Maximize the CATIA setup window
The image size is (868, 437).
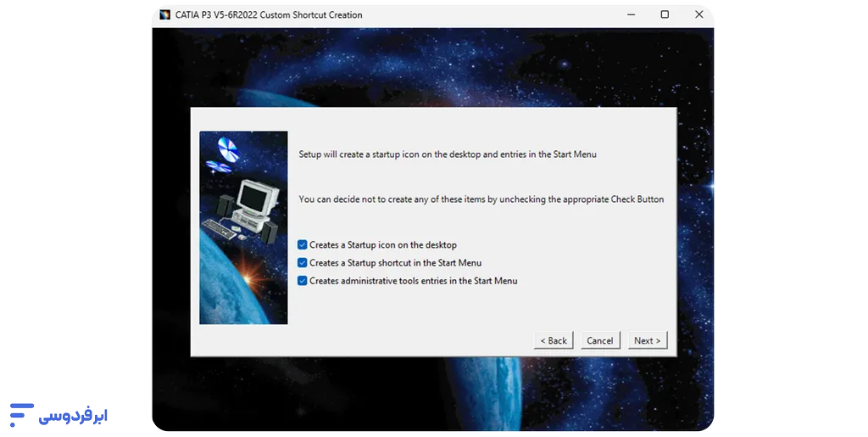tap(665, 14)
